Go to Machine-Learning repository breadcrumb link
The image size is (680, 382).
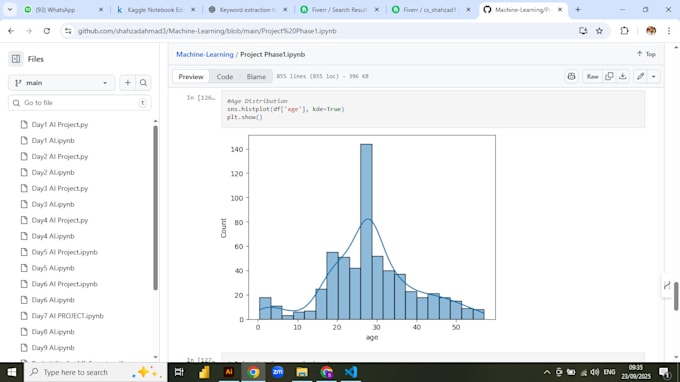point(205,54)
